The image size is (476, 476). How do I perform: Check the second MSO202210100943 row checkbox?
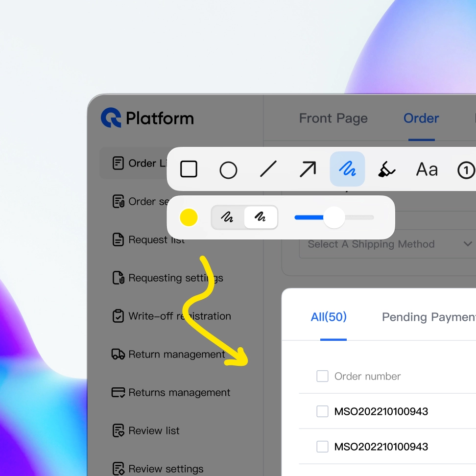[x=322, y=447]
